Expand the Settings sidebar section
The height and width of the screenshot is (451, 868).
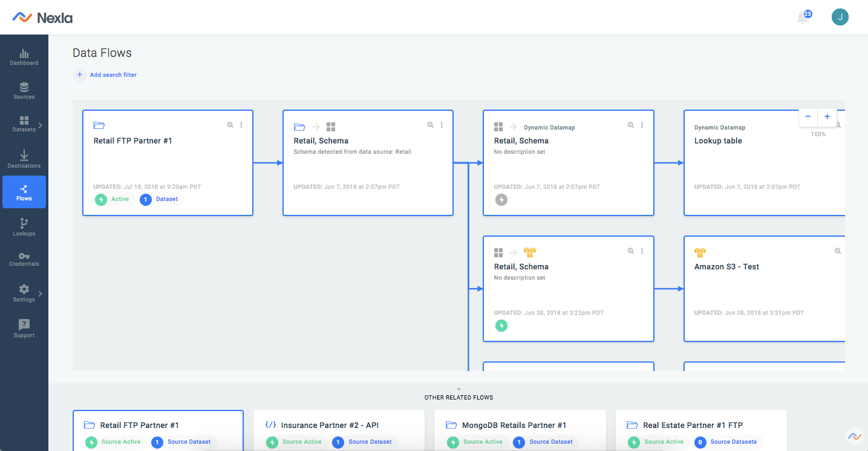coord(24,294)
